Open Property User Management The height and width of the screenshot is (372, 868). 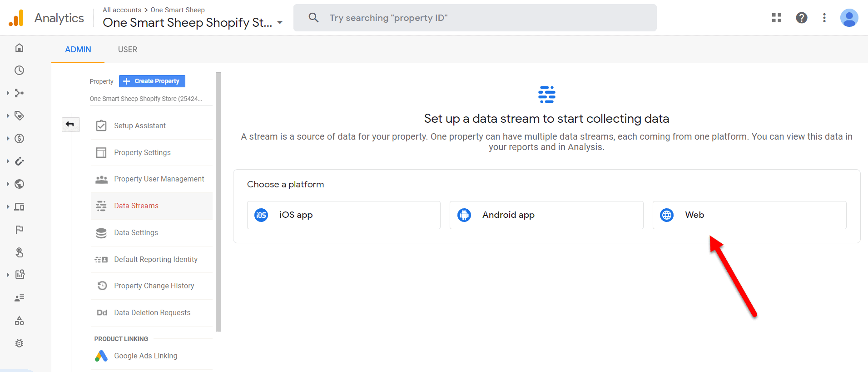point(152,179)
